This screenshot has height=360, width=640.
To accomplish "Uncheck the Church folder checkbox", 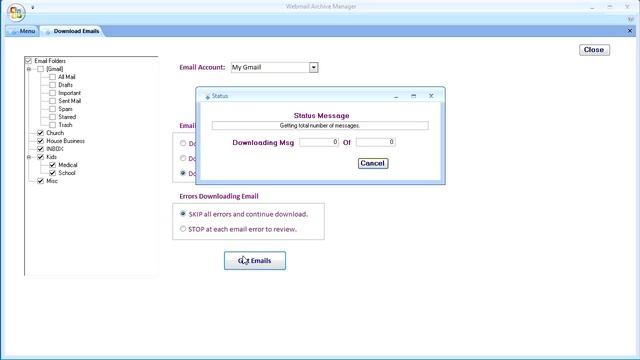I will 40,133.
